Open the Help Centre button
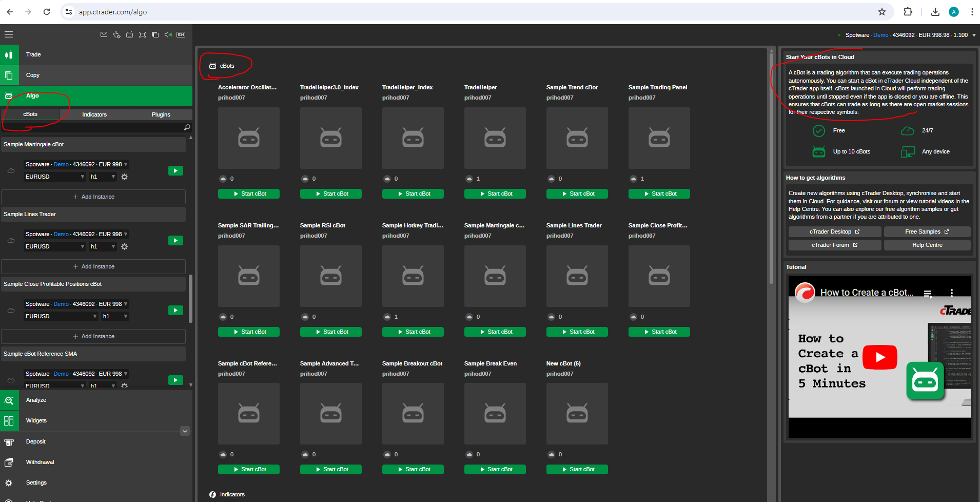Screen dimensions: 980x502 [927, 245]
